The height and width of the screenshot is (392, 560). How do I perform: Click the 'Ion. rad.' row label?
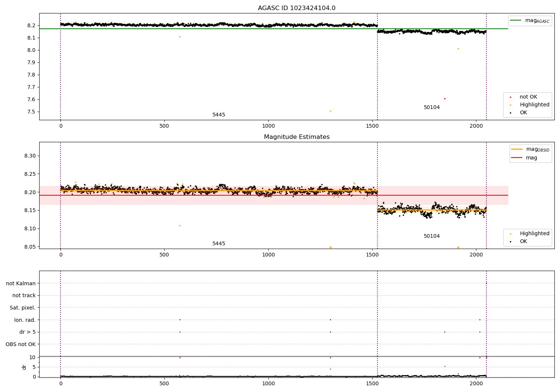click(25, 320)
